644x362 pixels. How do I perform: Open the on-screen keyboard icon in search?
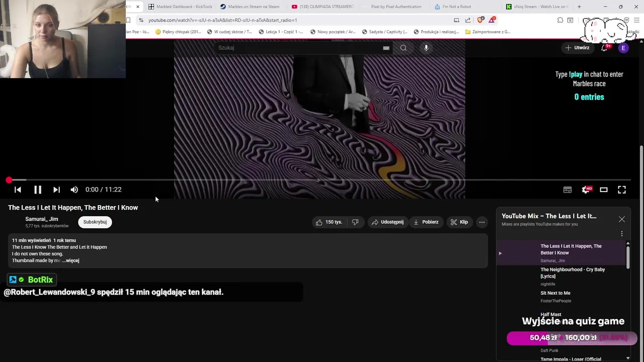pos(386,48)
